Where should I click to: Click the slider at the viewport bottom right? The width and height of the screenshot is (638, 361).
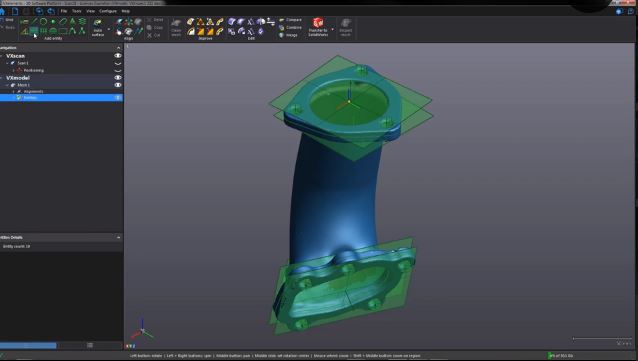click(x=602, y=338)
